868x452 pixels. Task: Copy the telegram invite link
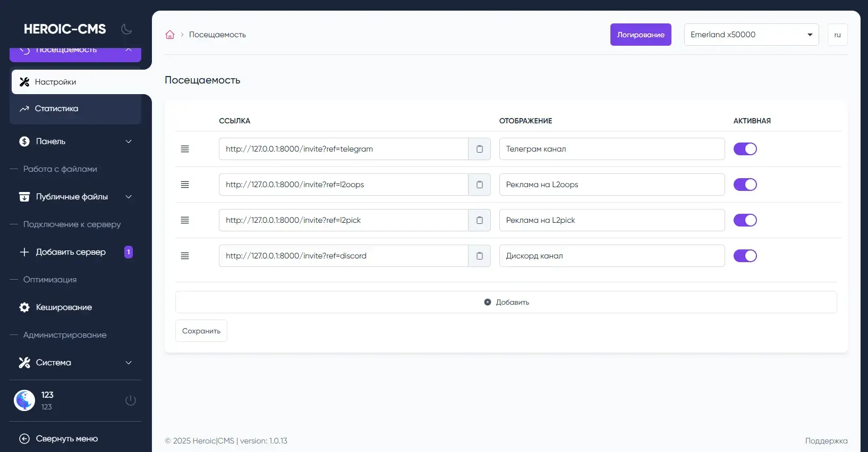tap(479, 149)
